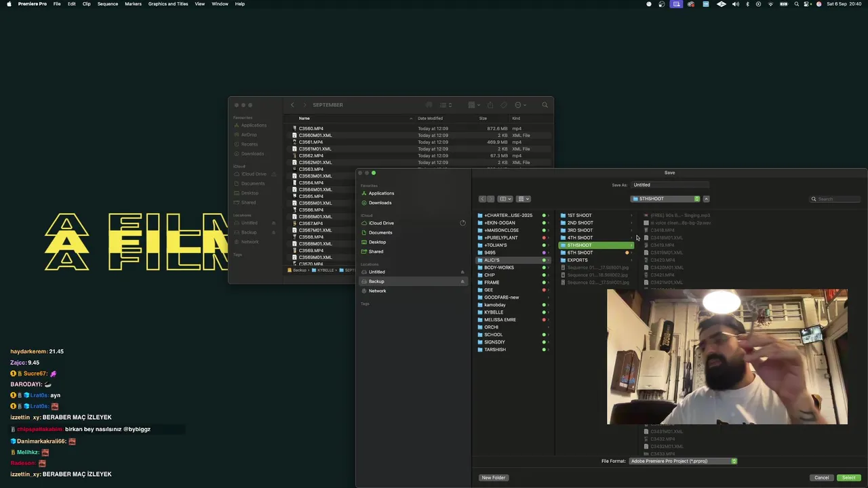Go back in the Save dialog browser
The width and height of the screenshot is (868, 488).
coord(482,199)
